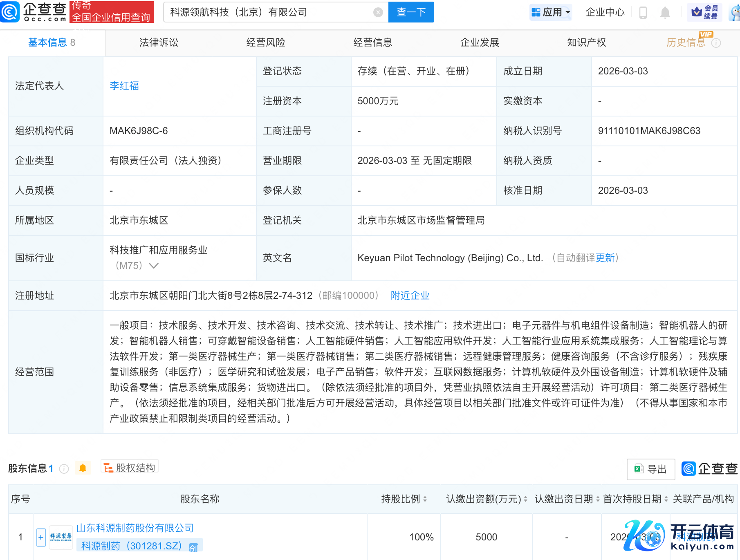Open notifications bell in the top bar
Screen dimensions: 740x560
(x=665, y=13)
